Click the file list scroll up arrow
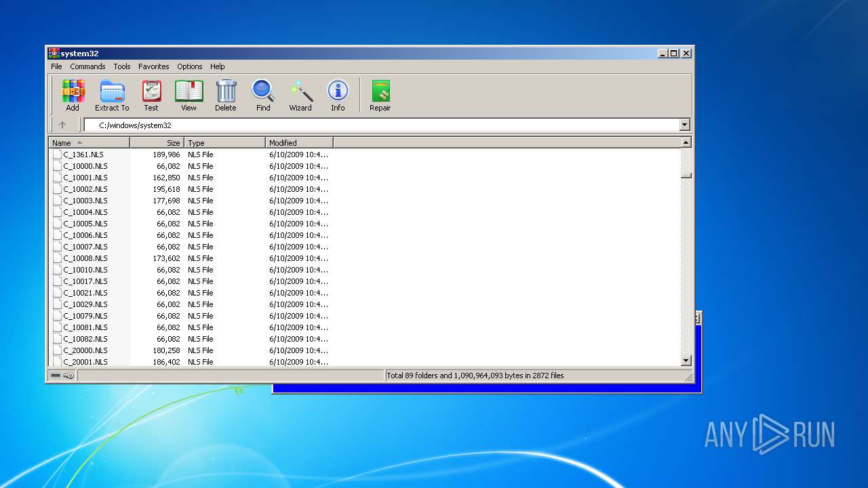Image resolution: width=868 pixels, height=488 pixels. (x=686, y=142)
